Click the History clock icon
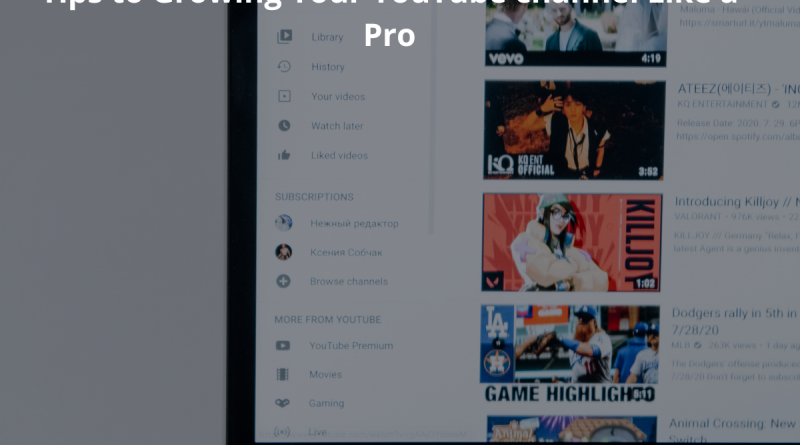Image resolution: width=800 pixels, height=445 pixels. [285, 67]
